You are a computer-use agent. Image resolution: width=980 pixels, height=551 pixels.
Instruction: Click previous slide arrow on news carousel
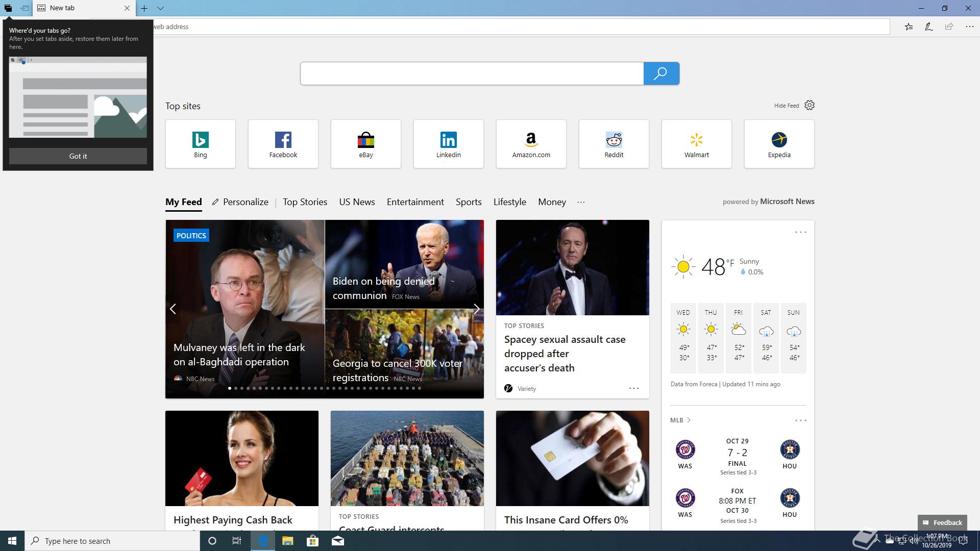click(x=173, y=309)
